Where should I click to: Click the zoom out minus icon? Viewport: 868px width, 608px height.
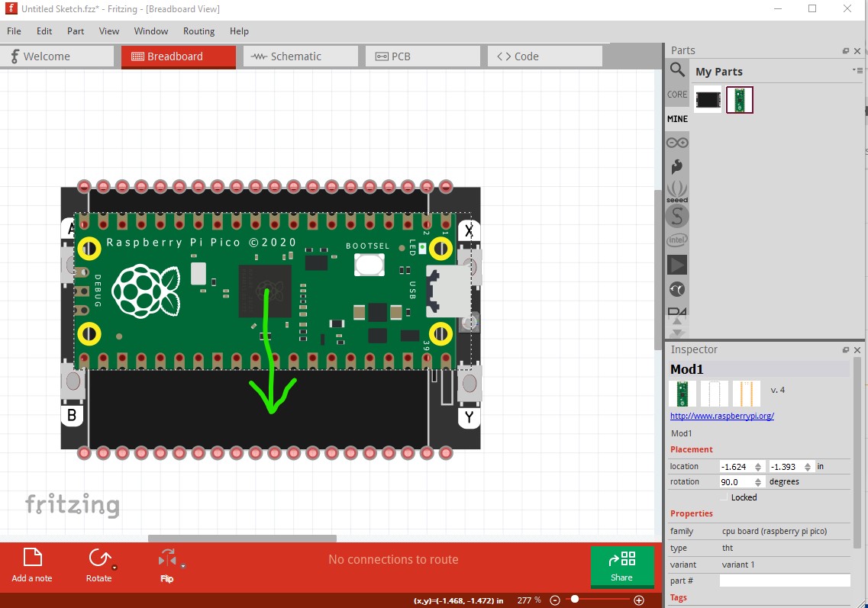tap(555, 600)
